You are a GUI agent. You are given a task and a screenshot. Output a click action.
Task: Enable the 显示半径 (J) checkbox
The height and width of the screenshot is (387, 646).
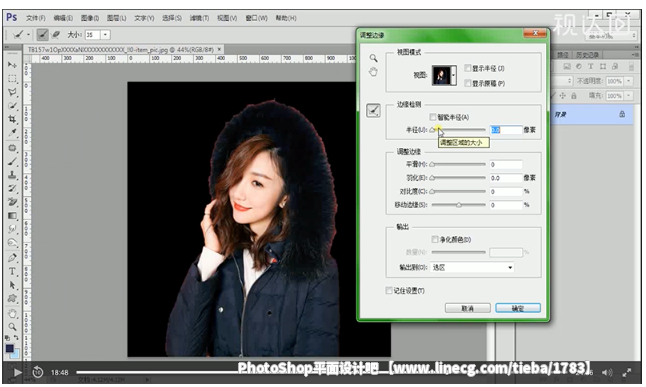coord(468,68)
